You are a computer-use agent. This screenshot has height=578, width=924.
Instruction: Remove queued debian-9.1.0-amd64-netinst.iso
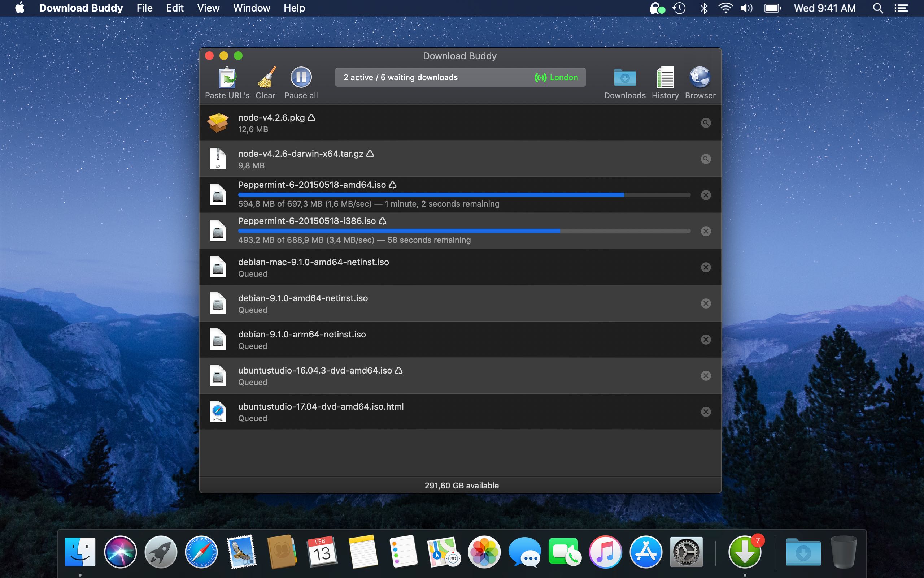coord(706,303)
